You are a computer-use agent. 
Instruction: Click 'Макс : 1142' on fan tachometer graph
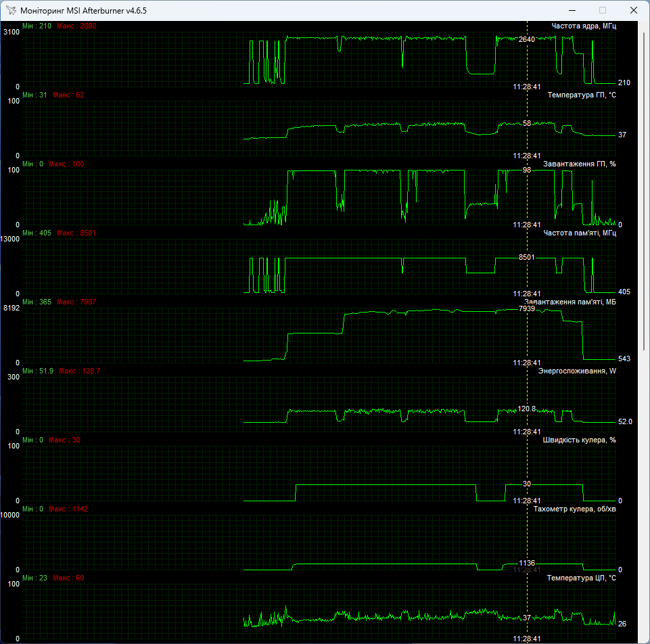68,509
